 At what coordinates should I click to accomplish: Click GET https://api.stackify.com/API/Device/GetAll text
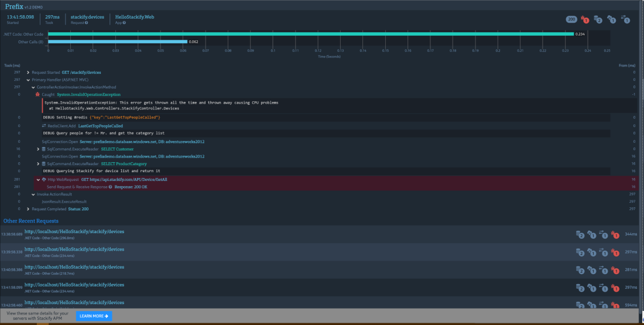coord(124,180)
